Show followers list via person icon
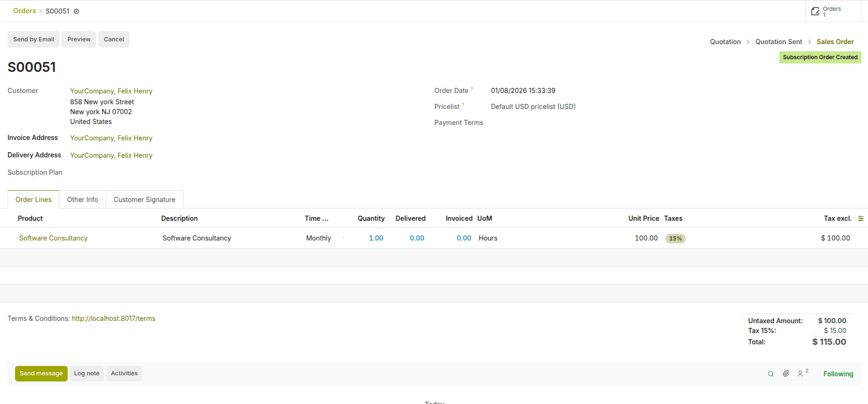This screenshot has height=404, width=868. pyautogui.click(x=801, y=374)
